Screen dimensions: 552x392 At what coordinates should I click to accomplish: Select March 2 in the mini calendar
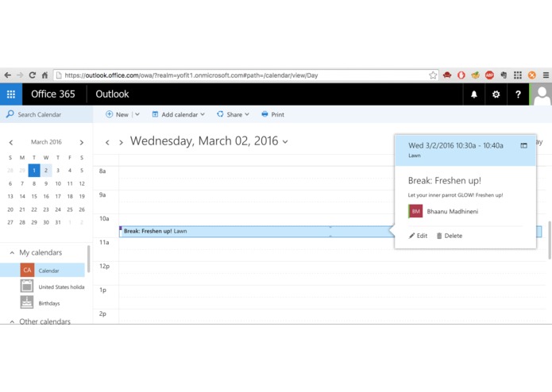46,170
